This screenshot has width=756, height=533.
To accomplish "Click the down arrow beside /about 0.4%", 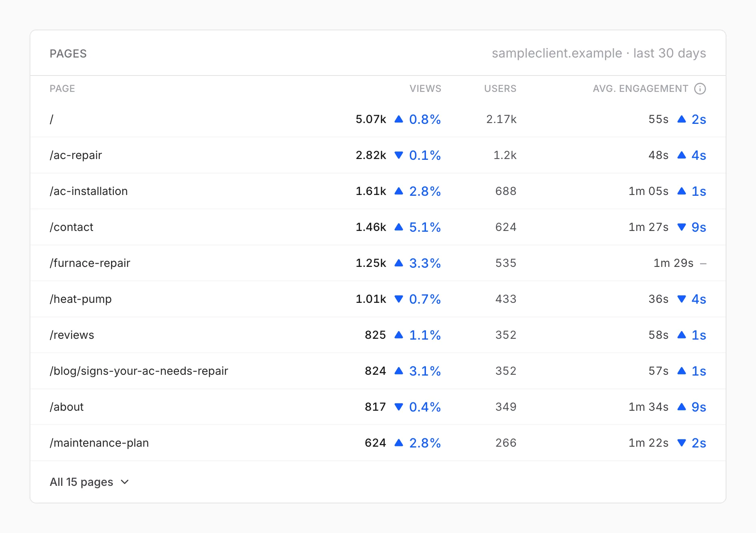I will [x=398, y=407].
